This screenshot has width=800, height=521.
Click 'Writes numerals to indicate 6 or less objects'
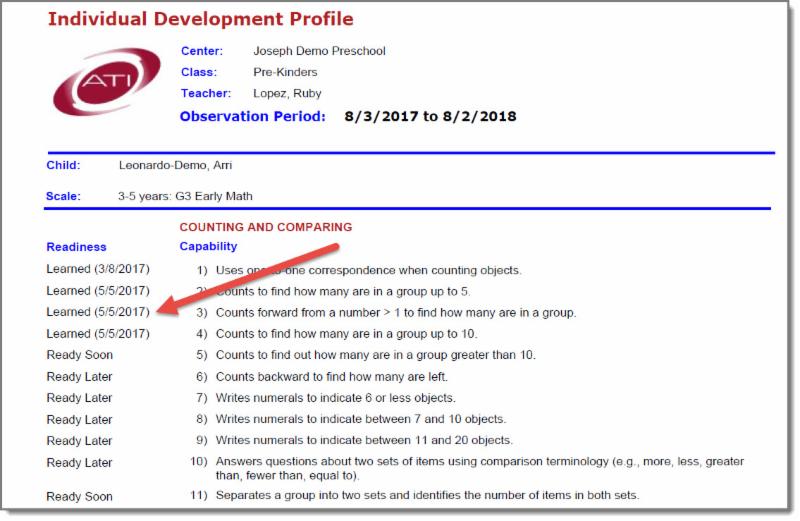tap(336, 398)
